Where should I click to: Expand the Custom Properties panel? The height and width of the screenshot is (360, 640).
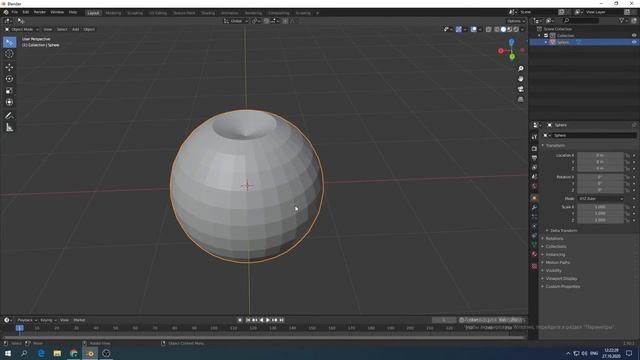562,287
